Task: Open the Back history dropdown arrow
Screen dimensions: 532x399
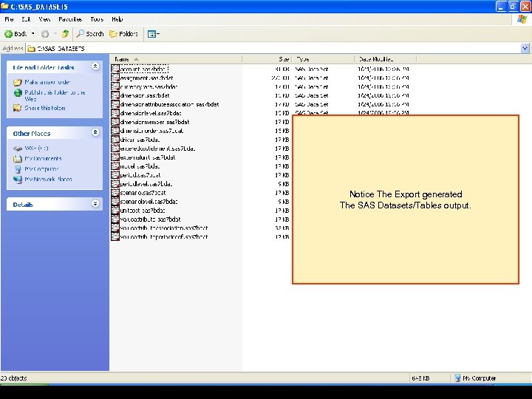Action: [x=33, y=33]
